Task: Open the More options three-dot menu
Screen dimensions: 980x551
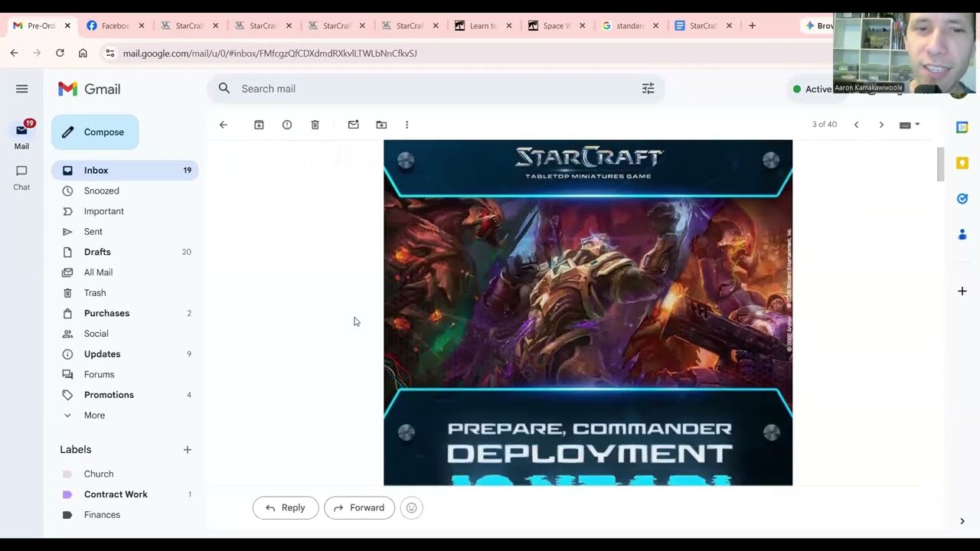Action: pos(407,125)
